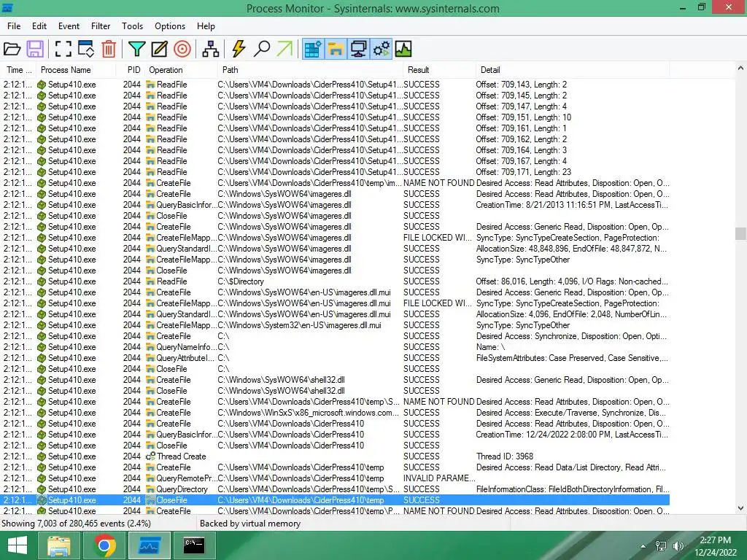The image size is (747, 560).
Task: Toggle Show Profiling Events icon
Action: click(403, 49)
